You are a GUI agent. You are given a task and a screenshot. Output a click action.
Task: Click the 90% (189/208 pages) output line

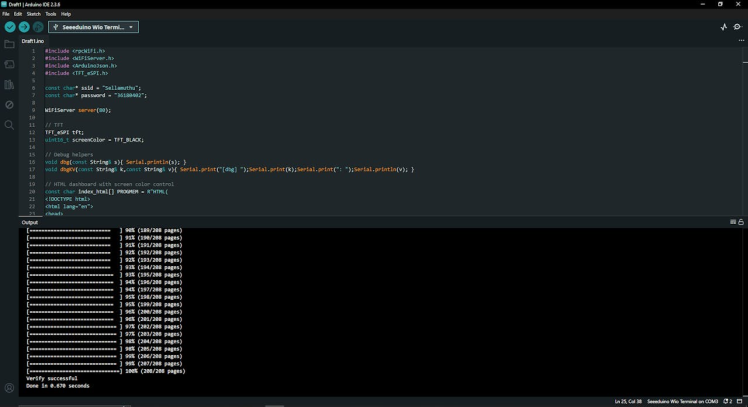104,230
